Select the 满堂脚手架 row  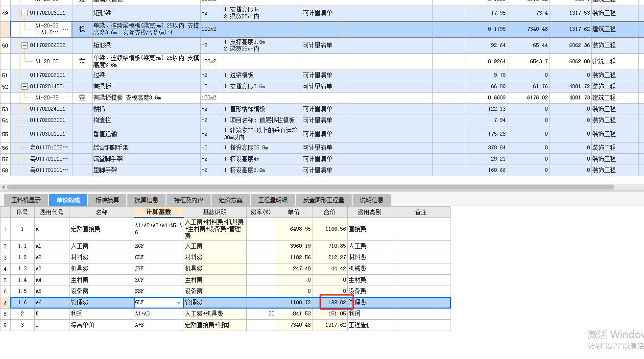click(322, 159)
